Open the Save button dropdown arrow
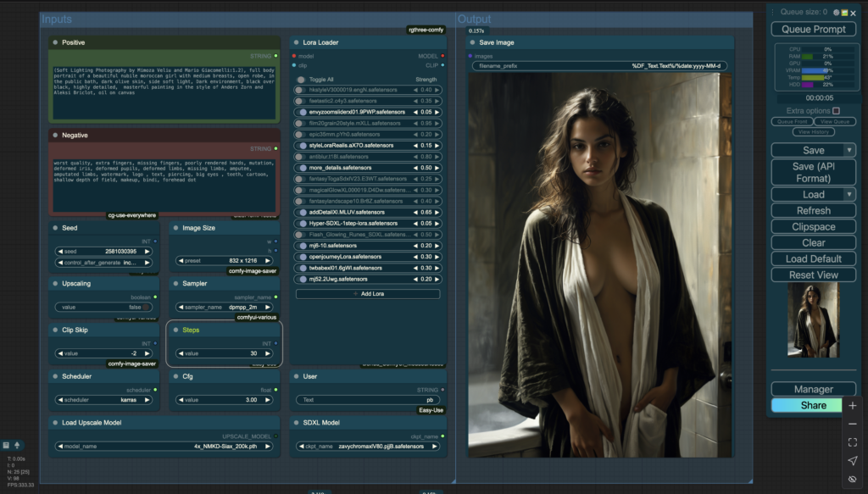The height and width of the screenshot is (494, 868). (x=849, y=150)
